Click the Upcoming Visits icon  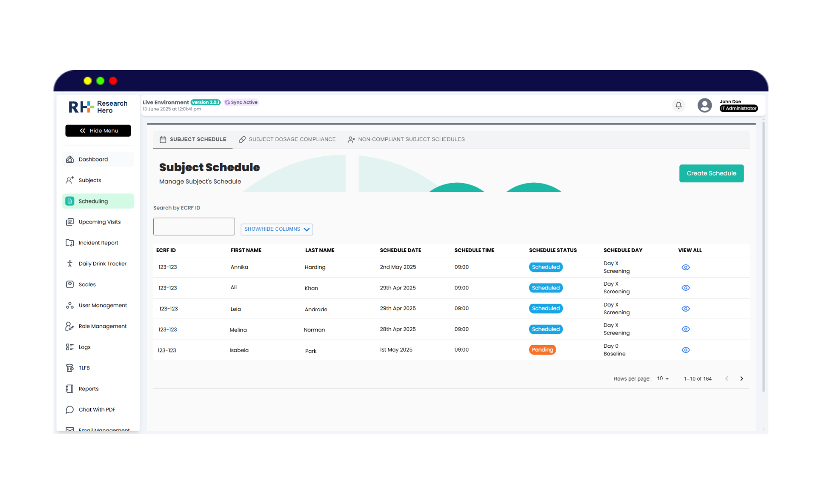[70, 222]
